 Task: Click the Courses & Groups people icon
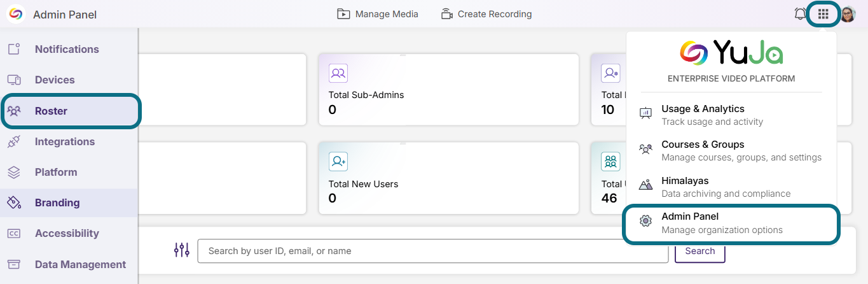pos(645,150)
